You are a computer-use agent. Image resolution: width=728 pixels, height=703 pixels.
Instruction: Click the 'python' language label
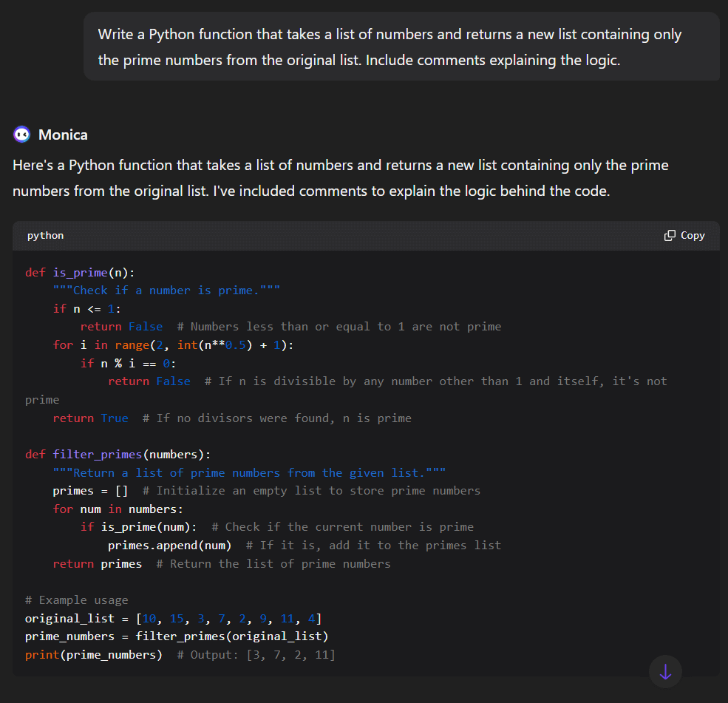[46, 235]
